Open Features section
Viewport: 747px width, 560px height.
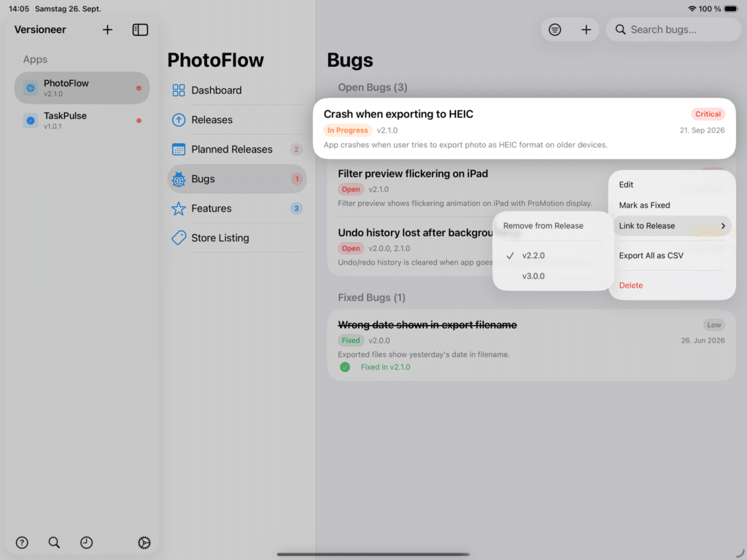237,209
